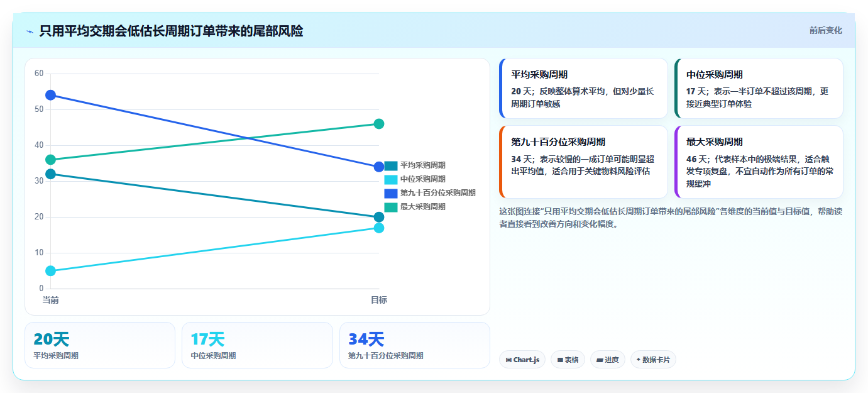This screenshot has height=393, width=868.
Task: Click the 最大采购周期 data point at 目标
Action: tap(379, 124)
